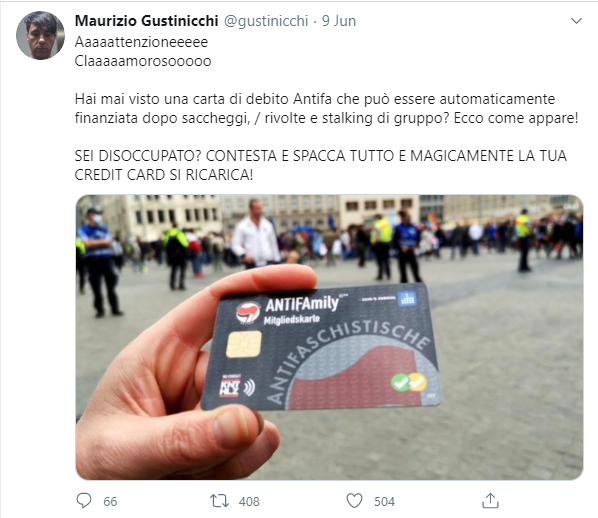The image size is (598, 518).
Task: Open Maurizio Gustinicchi's profile avatar
Action: 40,35
